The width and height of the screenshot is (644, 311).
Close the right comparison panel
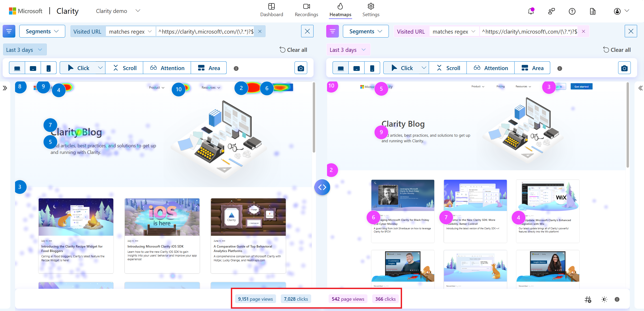pyautogui.click(x=631, y=31)
